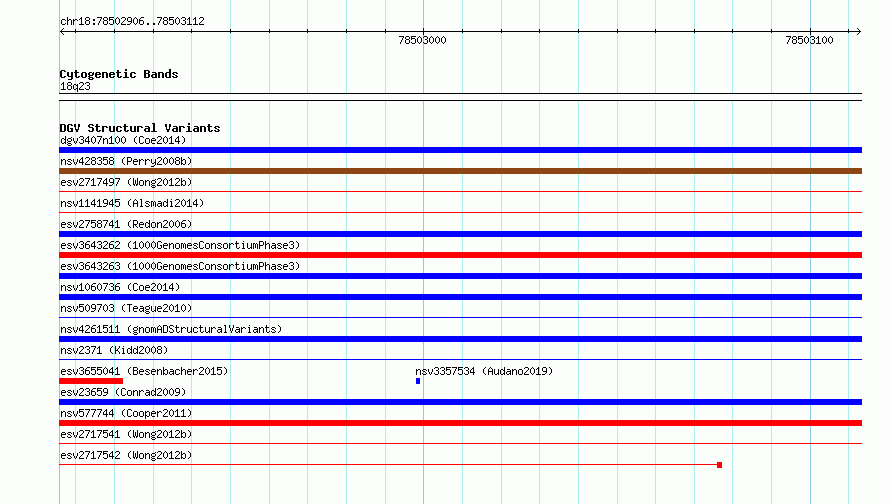
Task: Click the red bar of esv3643262
Action: point(460,255)
